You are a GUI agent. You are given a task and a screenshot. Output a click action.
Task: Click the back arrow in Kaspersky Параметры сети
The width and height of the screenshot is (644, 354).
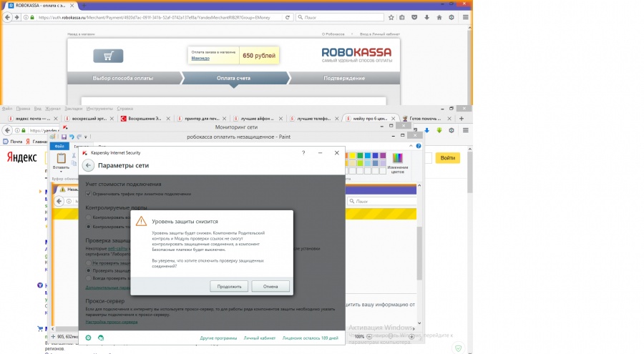[x=88, y=165]
